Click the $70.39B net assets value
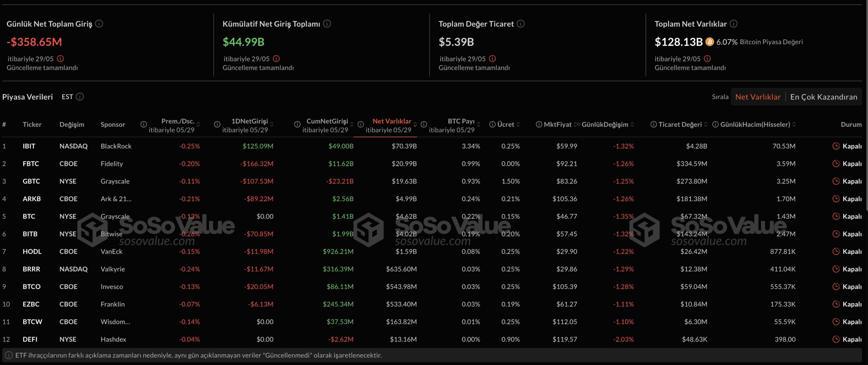 (x=404, y=146)
